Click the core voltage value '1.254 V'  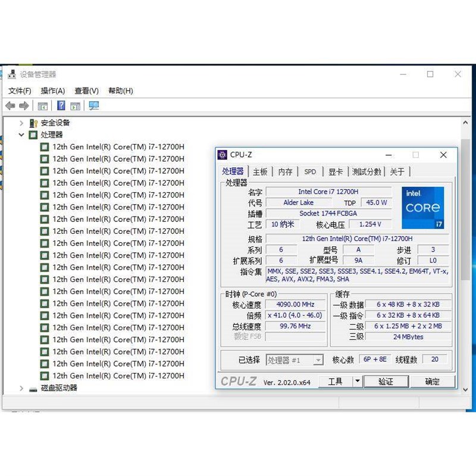(370, 224)
